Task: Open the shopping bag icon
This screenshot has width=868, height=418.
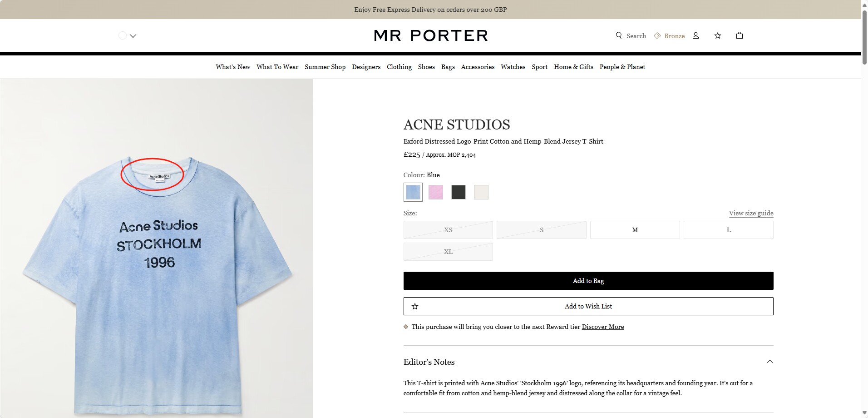Action: 740,35
